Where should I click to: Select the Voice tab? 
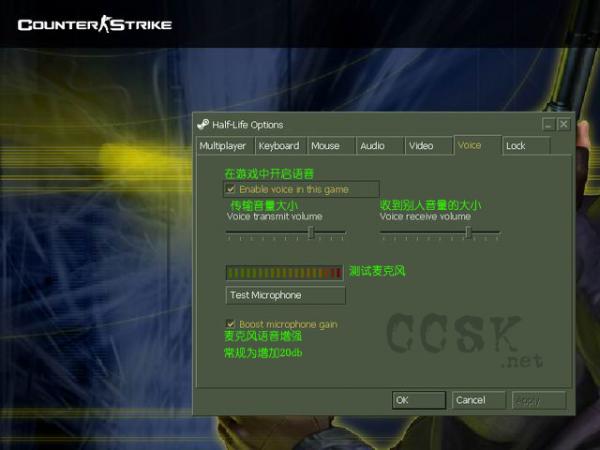[477, 145]
